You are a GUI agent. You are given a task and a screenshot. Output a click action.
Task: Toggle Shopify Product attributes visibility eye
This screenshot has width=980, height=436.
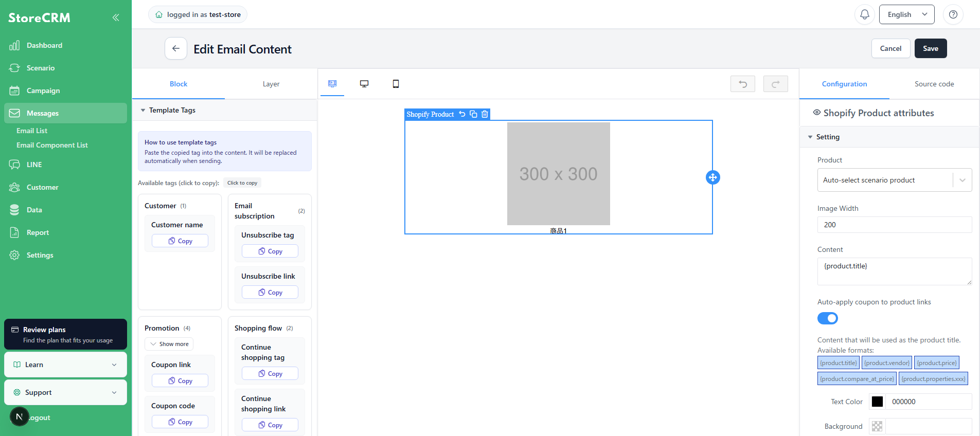click(816, 112)
